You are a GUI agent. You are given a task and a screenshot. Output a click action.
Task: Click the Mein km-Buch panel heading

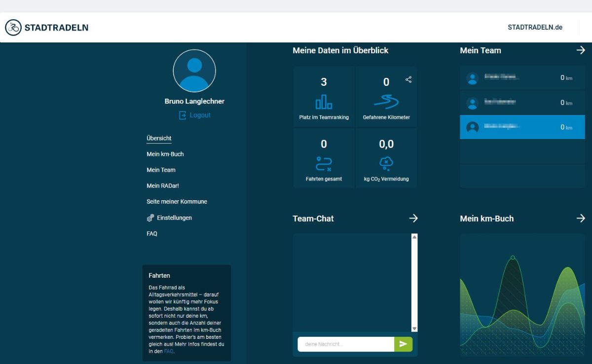tap(487, 218)
